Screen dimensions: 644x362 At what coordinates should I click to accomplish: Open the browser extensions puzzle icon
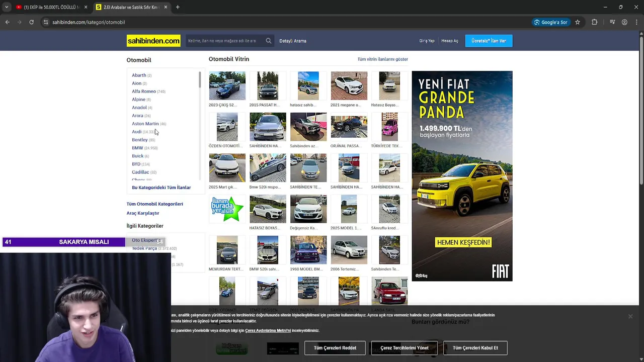594,22
